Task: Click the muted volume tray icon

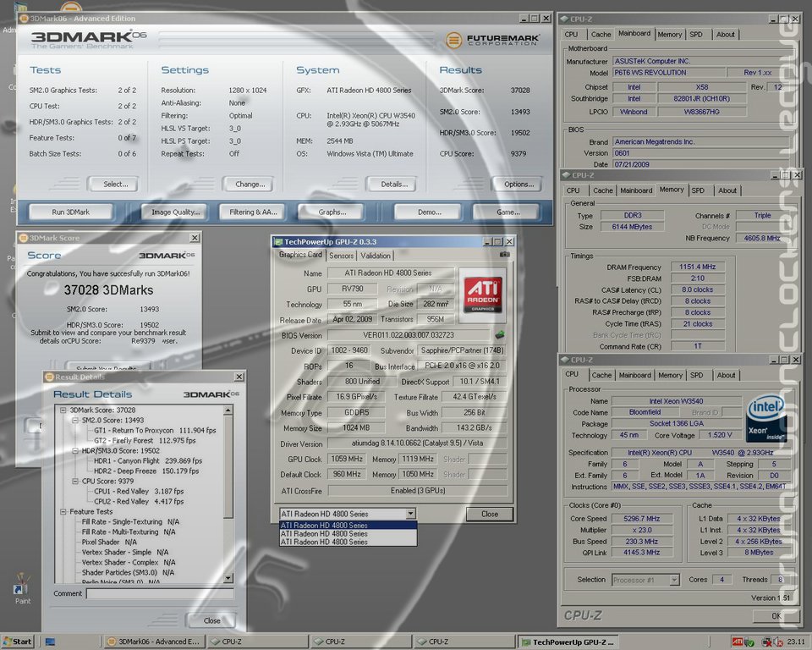Action: pos(777,642)
